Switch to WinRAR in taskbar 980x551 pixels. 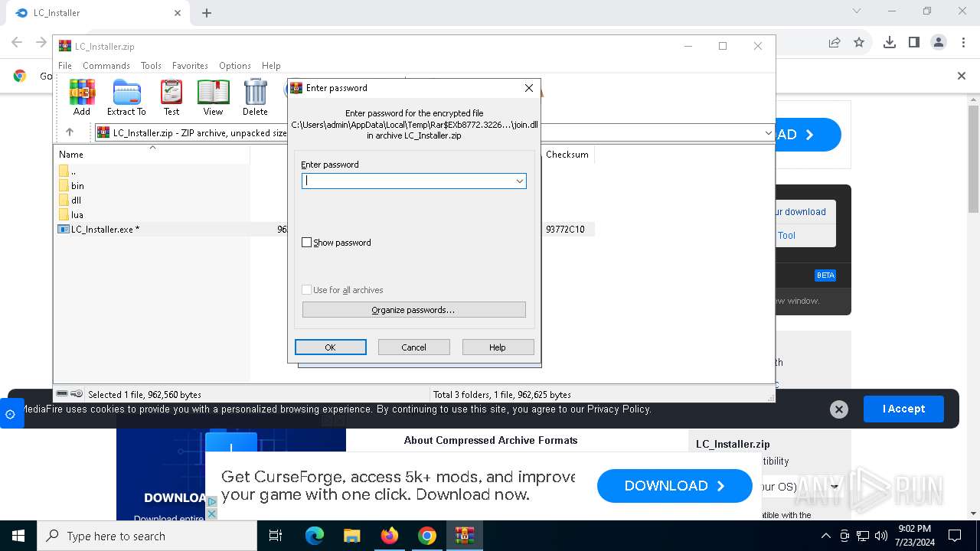coord(464,536)
